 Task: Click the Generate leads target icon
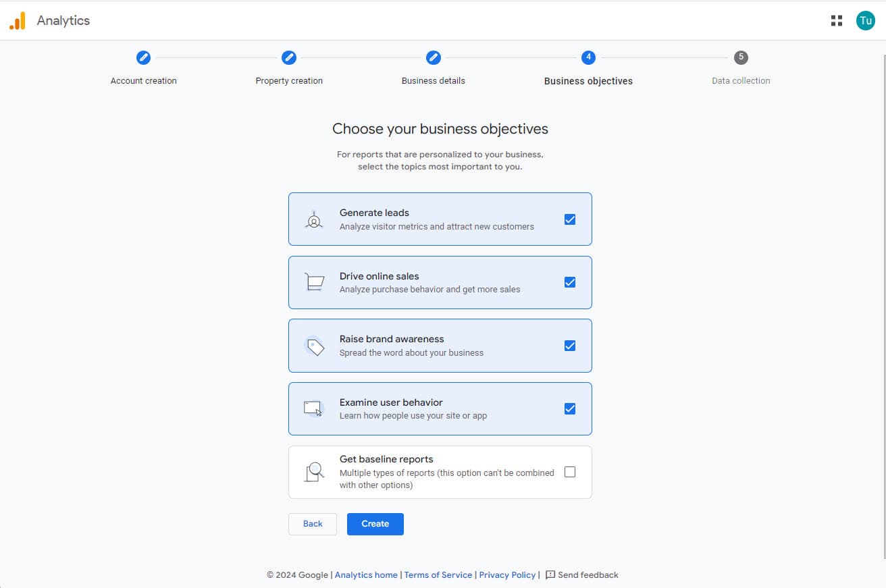(314, 220)
